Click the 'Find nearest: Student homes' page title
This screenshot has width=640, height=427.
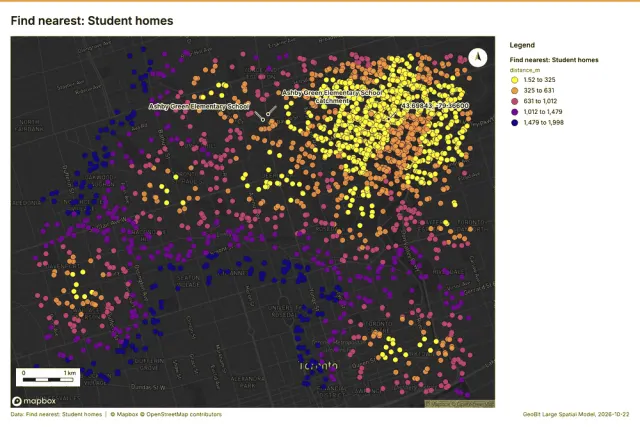coord(92,21)
